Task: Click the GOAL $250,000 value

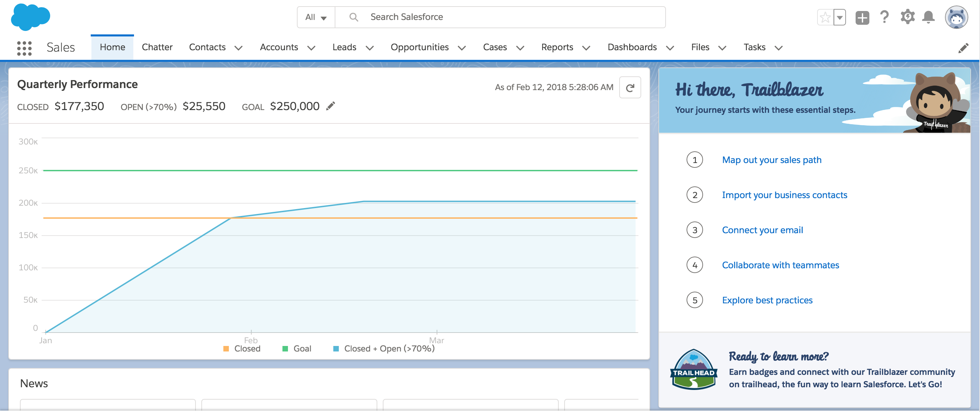Action: pos(294,106)
